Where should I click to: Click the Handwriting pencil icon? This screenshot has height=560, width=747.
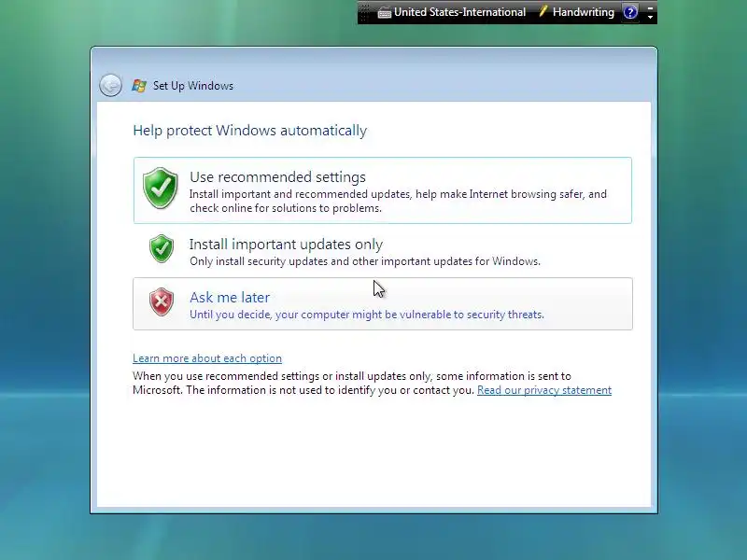(x=543, y=11)
